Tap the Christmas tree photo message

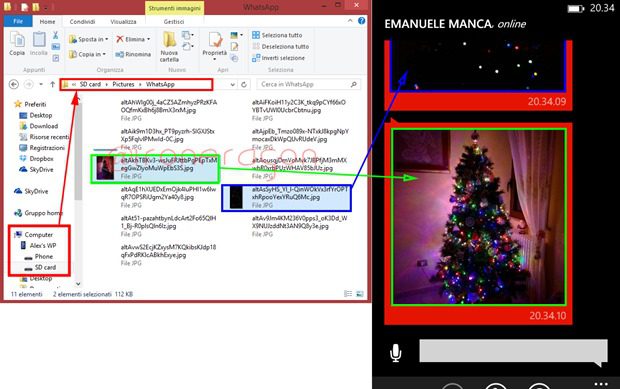479,217
